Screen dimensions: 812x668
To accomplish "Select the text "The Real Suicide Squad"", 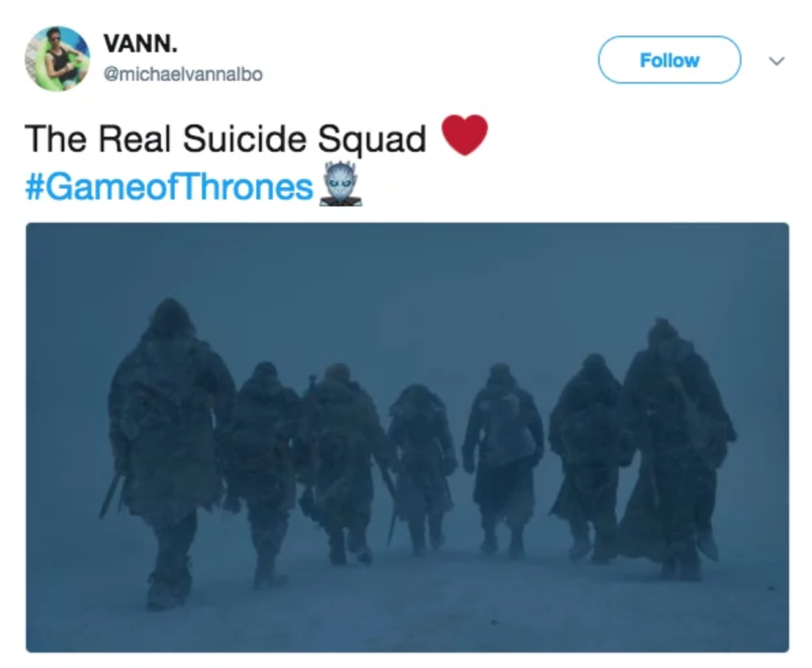I will pyautogui.click(x=226, y=139).
